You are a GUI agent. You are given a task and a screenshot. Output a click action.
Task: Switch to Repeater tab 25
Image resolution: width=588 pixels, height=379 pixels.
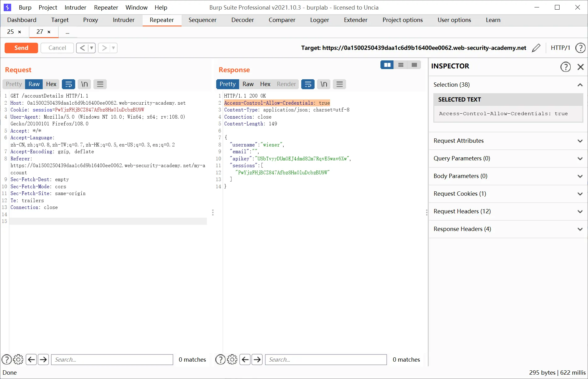tap(11, 32)
